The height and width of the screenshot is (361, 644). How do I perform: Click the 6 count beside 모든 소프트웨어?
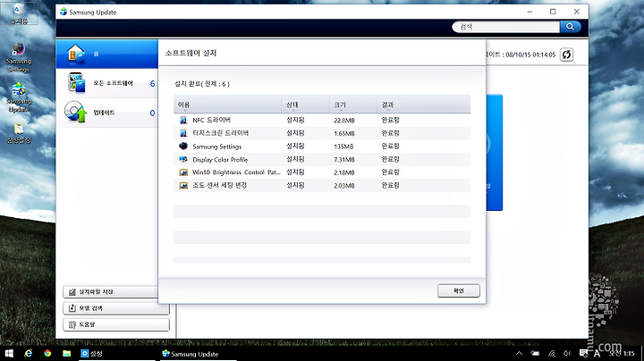(x=152, y=84)
